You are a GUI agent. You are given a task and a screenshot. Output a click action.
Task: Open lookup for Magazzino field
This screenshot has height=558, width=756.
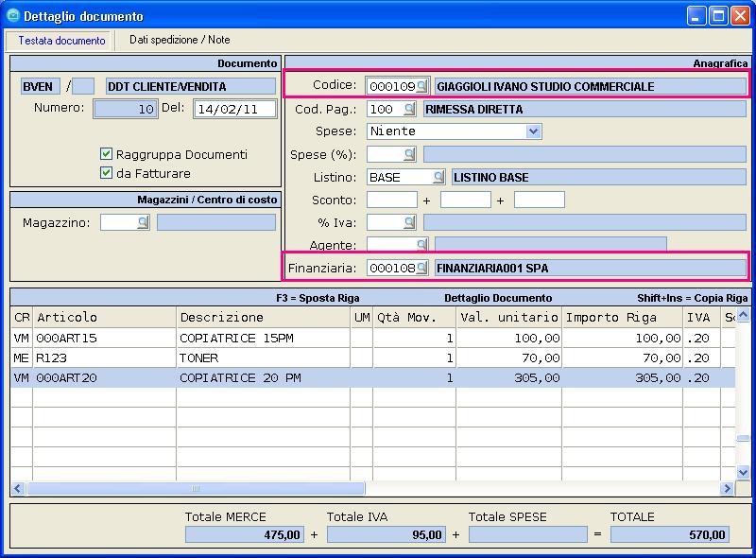(x=144, y=222)
